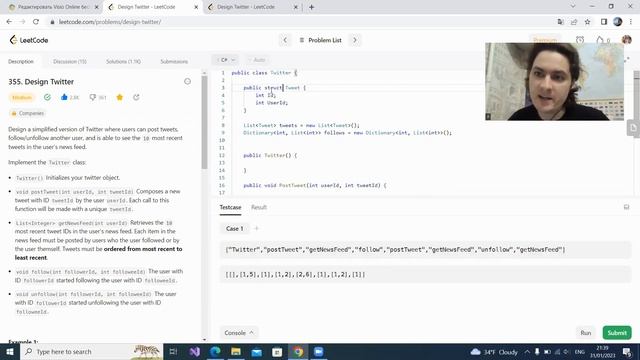Open Chrome from the taskbar
Viewport: 640px width, 360px height.
(x=298, y=351)
